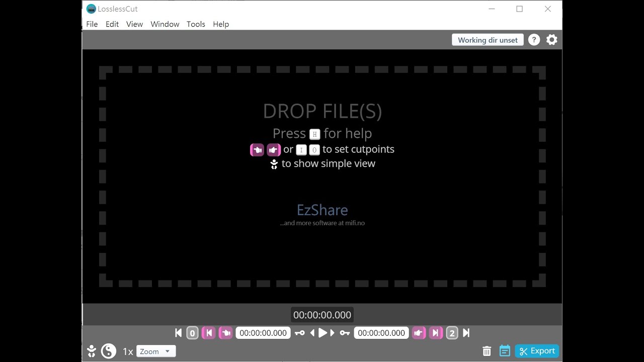Open help via the question mark icon

534,40
